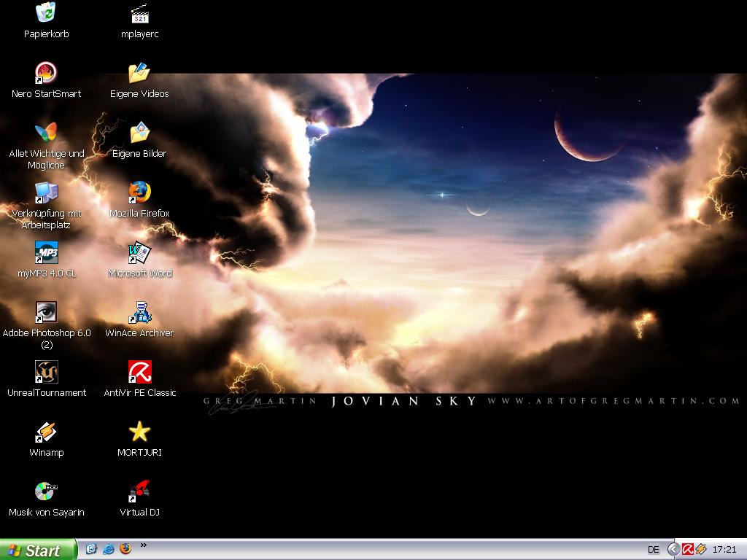This screenshot has width=747, height=560.
Task: Click the mplayerc desktop icon
Action: [139, 13]
